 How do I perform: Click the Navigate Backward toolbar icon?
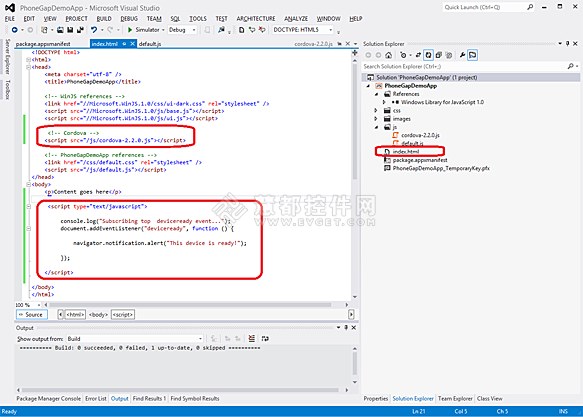pyautogui.click(x=15, y=30)
